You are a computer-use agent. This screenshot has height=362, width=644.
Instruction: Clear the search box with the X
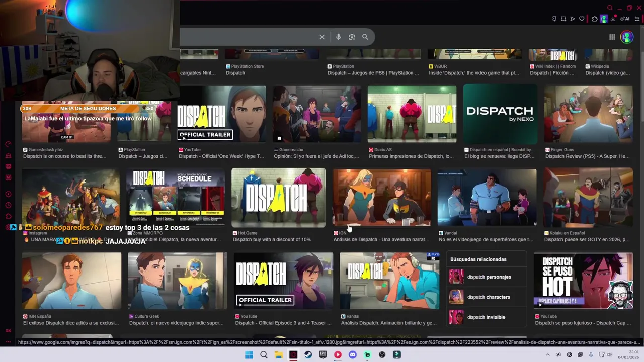pos(322,37)
